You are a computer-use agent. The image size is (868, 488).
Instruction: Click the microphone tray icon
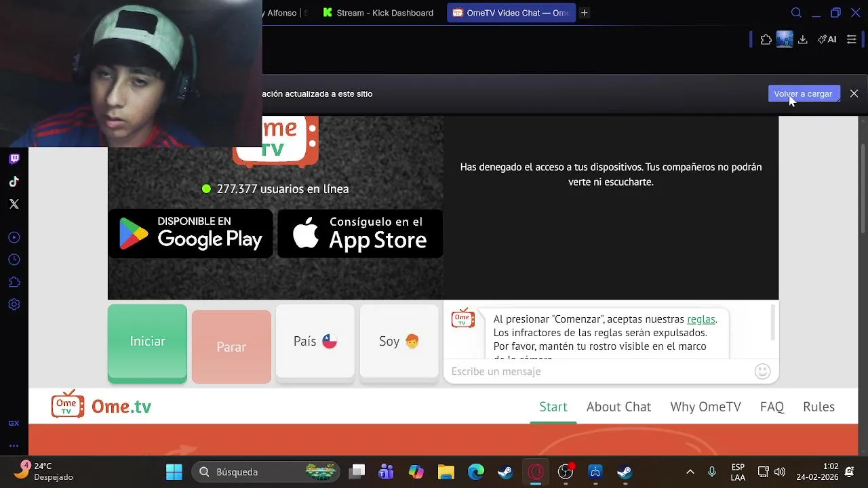[712, 472]
